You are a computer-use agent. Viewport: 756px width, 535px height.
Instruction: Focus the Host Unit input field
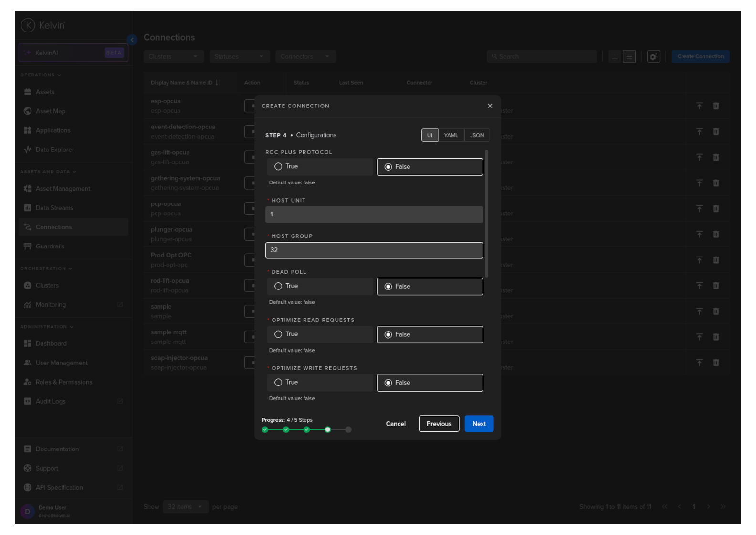(374, 214)
